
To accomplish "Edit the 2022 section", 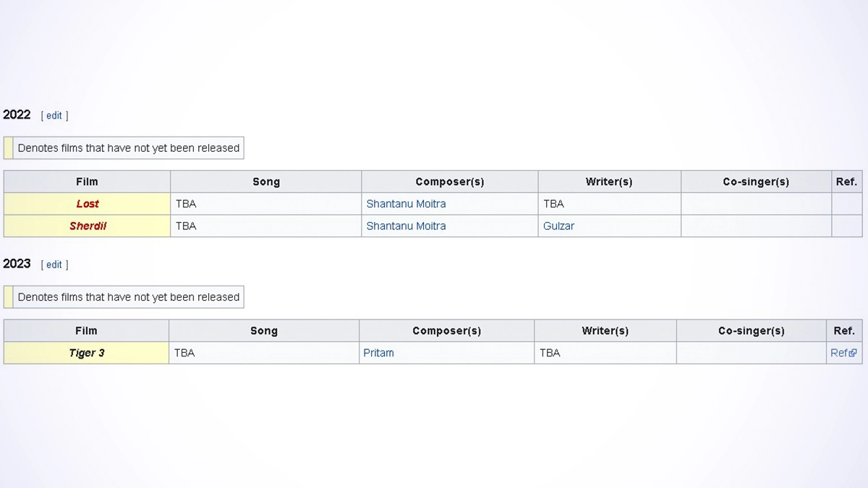I will [x=54, y=116].
